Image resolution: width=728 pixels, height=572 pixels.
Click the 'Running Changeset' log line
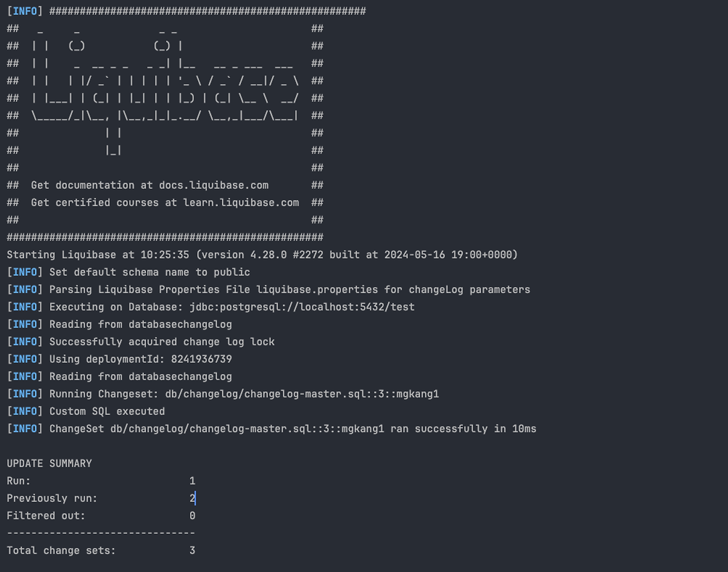(223, 394)
